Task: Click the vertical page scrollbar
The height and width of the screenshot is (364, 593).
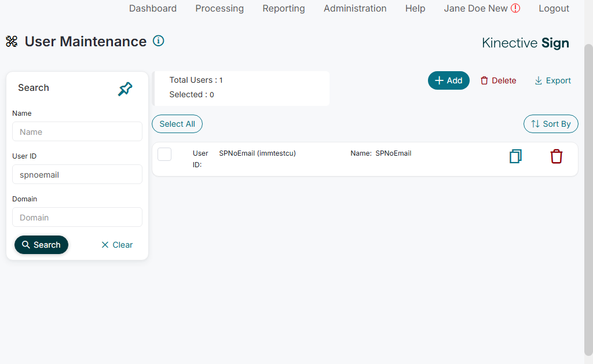Action: point(588,197)
